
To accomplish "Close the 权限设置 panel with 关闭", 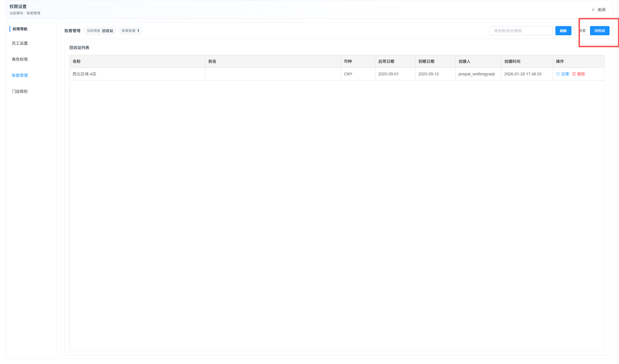I will coord(599,10).
